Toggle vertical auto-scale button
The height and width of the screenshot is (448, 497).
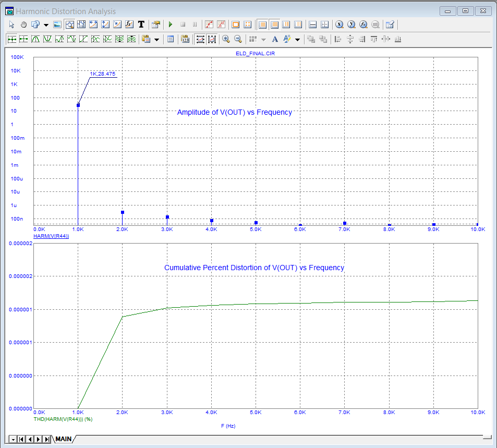click(x=212, y=39)
